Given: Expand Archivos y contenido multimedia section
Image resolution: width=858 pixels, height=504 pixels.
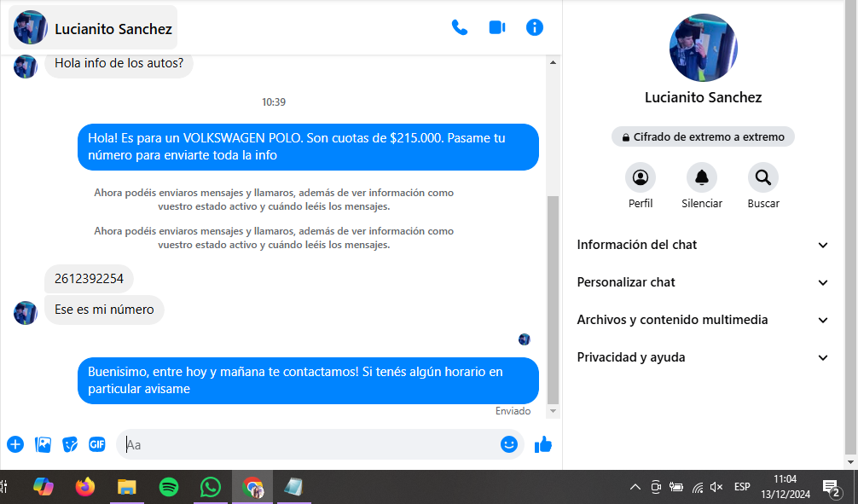Looking at the screenshot, I should pyautogui.click(x=703, y=320).
